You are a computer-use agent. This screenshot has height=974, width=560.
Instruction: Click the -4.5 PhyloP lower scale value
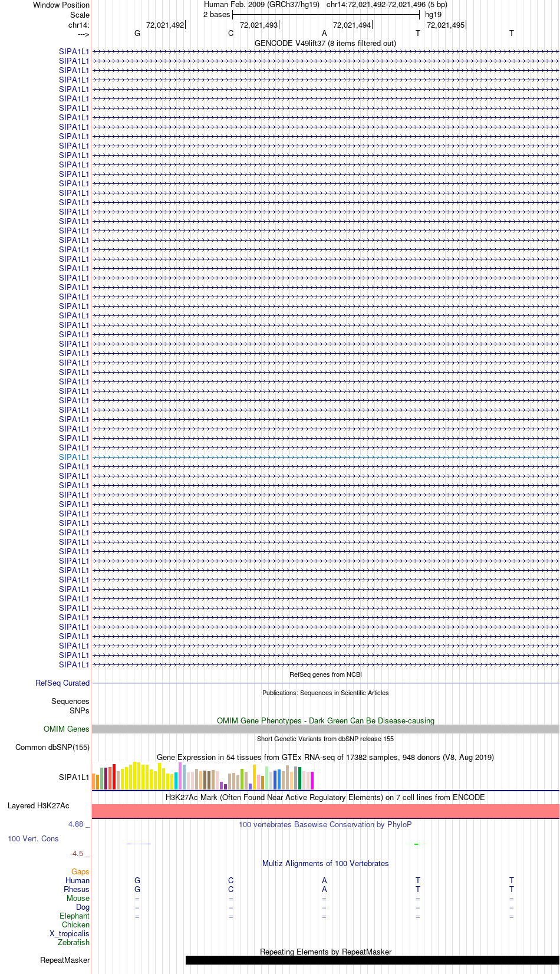(77, 853)
